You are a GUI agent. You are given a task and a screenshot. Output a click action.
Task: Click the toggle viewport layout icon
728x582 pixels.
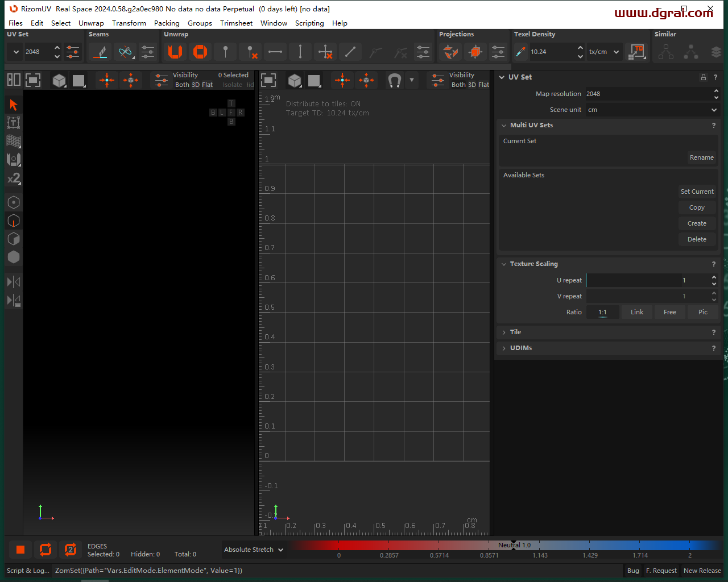click(x=14, y=80)
